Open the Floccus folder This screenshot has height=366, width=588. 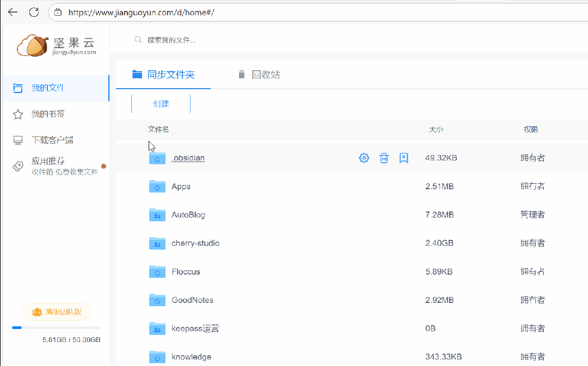[186, 271]
